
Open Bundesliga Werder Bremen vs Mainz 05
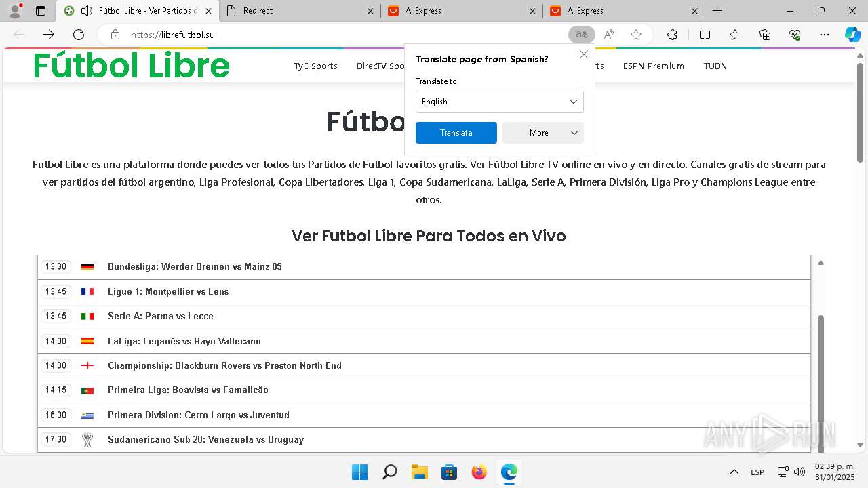pos(425,267)
